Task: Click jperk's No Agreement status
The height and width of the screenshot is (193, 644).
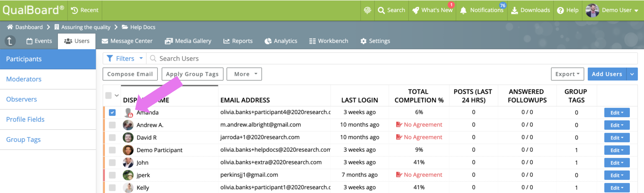Action: coord(419,175)
